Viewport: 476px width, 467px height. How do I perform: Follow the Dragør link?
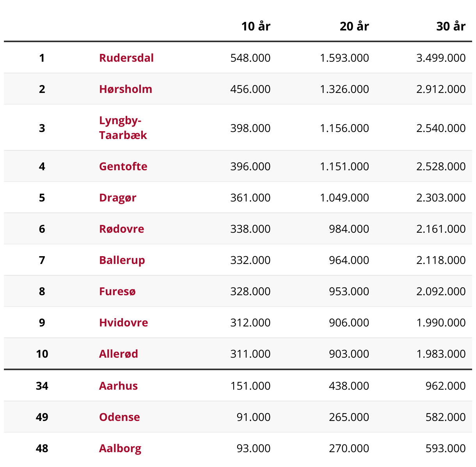[x=117, y=198]
